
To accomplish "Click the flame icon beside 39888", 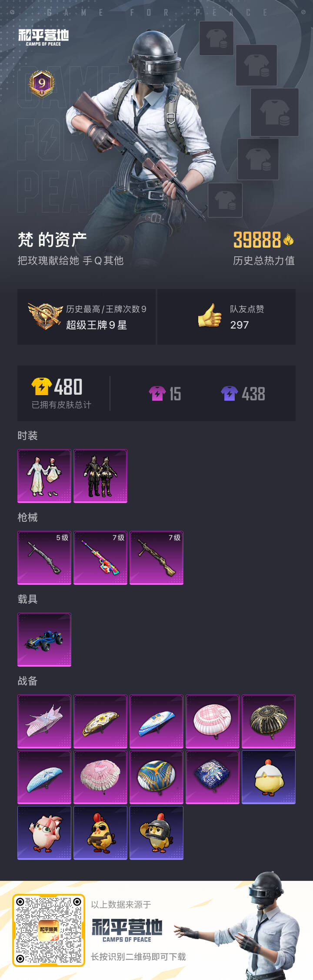I will [x=288, y=239].
